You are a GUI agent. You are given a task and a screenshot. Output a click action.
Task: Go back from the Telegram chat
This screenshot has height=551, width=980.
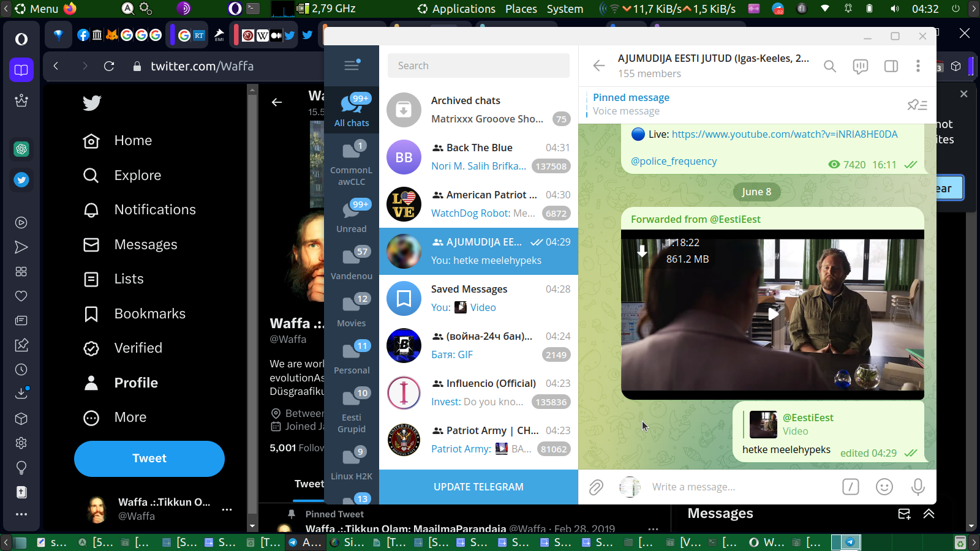(x=599, y=66)
